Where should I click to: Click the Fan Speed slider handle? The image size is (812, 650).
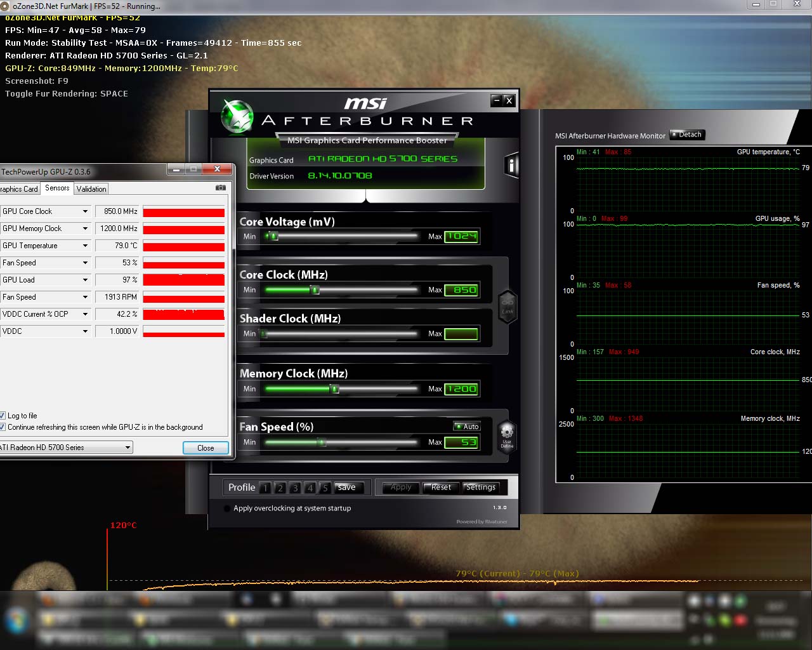pos(322,442)
